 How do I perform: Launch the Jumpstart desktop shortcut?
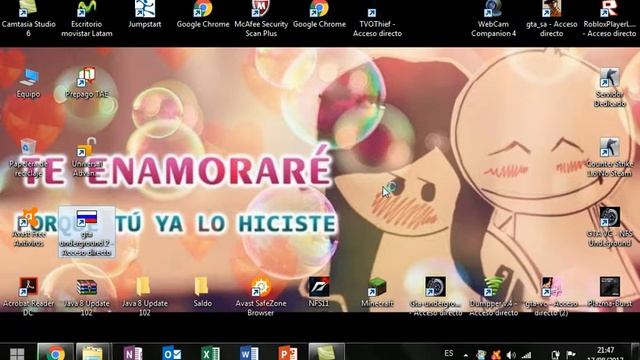pyautogui.click(x=144, y=14)
